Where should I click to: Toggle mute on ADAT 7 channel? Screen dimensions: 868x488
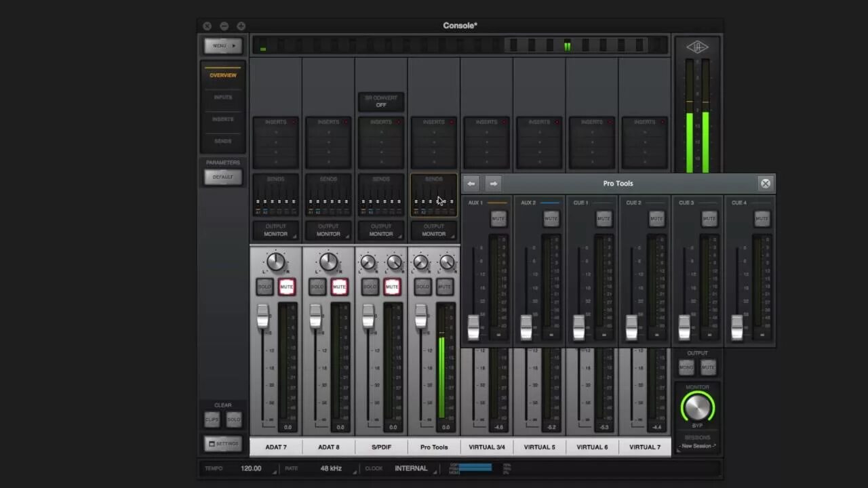(x=287, y=287)
